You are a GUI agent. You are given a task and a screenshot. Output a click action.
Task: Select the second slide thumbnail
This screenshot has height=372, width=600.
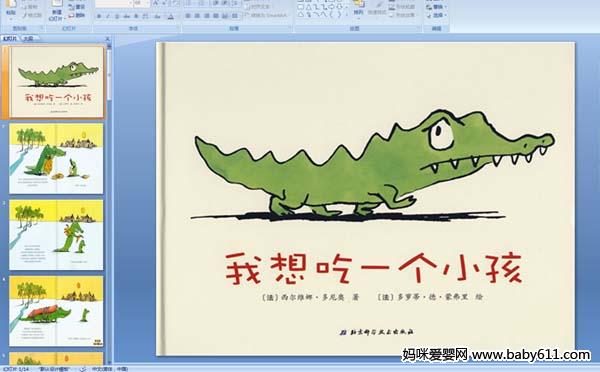(x=56, y=158)
